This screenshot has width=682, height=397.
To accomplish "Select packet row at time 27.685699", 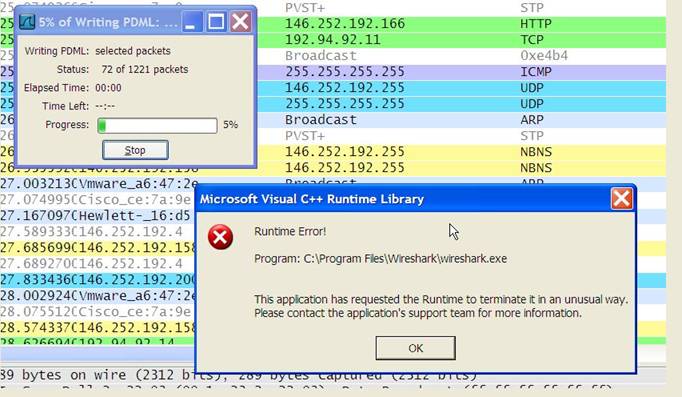I will pyautogui.click(x=97, y=248).
